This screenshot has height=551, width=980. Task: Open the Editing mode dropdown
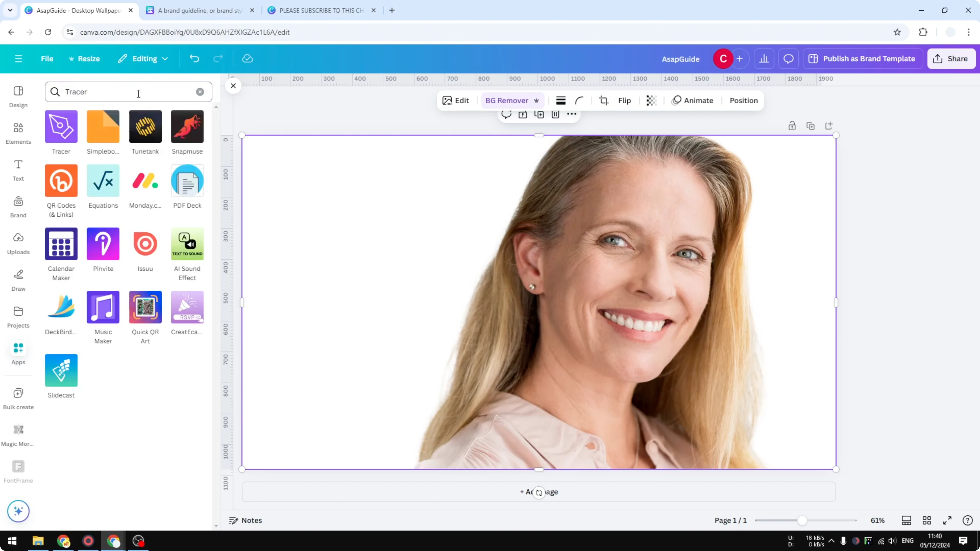(143, 59)
